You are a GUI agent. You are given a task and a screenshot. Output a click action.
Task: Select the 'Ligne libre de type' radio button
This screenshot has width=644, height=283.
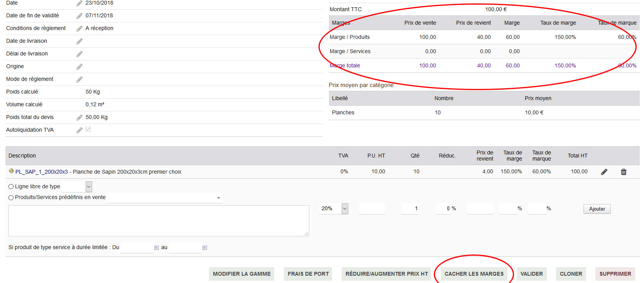(x=11, y=187)
